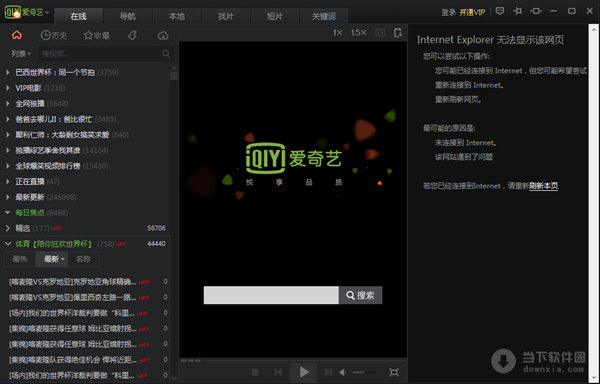
Task: Open the 收藏 favorites list
Action: (96, 36)
